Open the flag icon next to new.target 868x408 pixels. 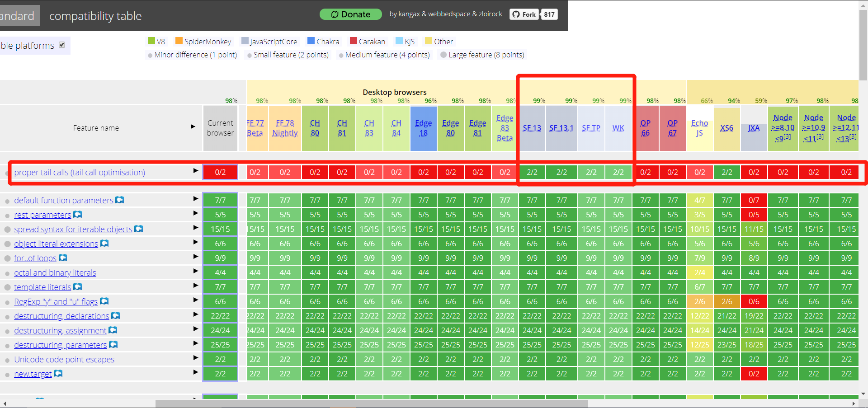pyautogui.click(x=58, y=373)
